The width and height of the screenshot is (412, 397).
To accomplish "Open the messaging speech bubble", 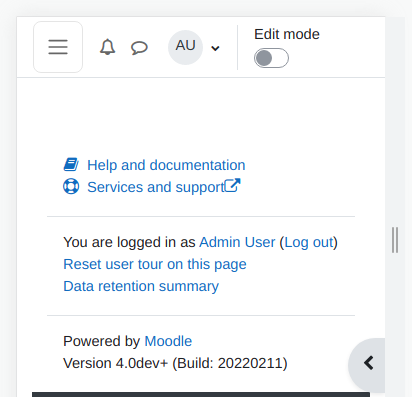I will pos(139,48).
